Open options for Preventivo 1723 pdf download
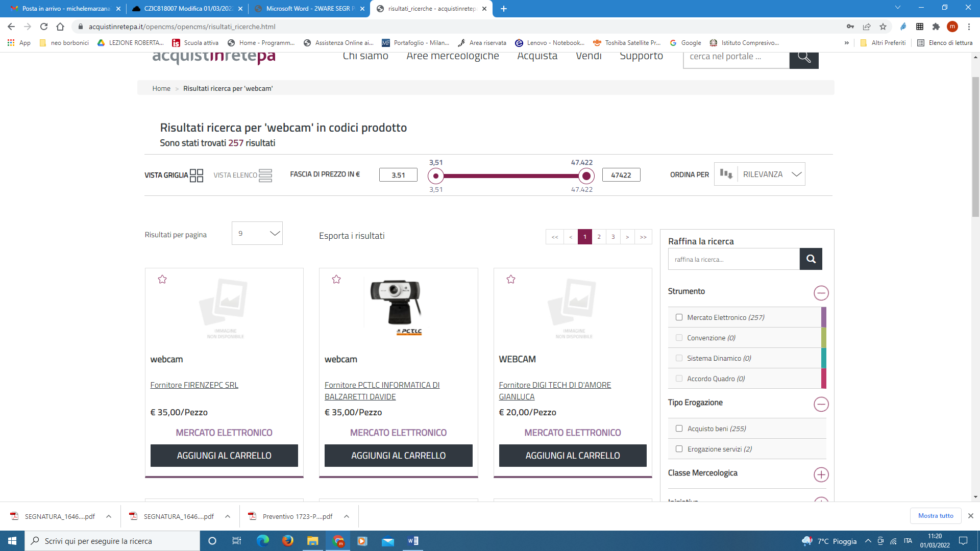 (347, 516)
